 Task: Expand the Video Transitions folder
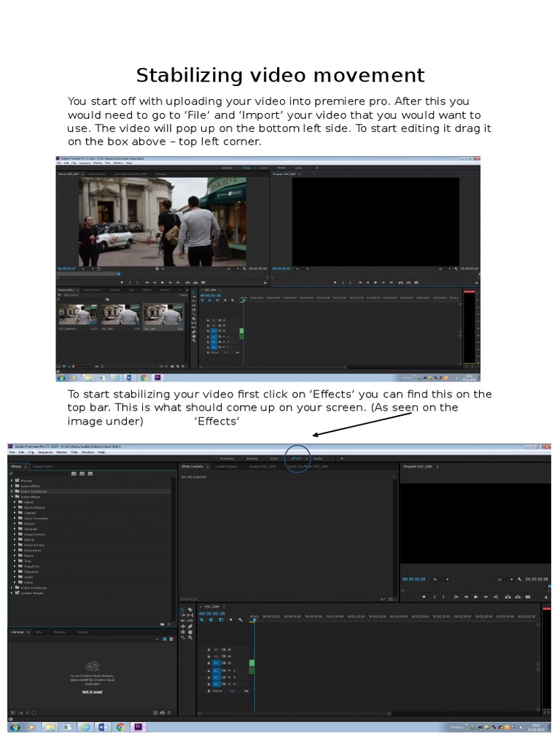point(12,588)
